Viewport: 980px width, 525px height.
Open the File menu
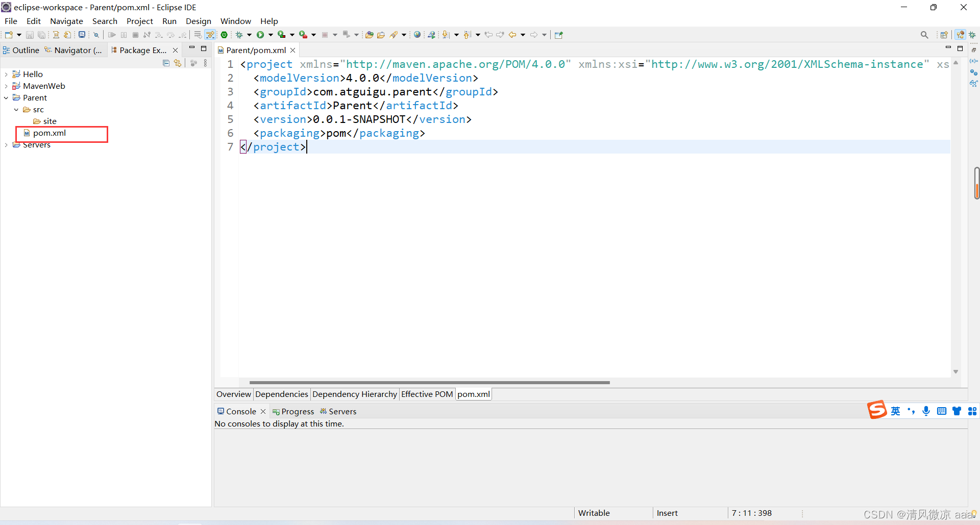point(11,21)
